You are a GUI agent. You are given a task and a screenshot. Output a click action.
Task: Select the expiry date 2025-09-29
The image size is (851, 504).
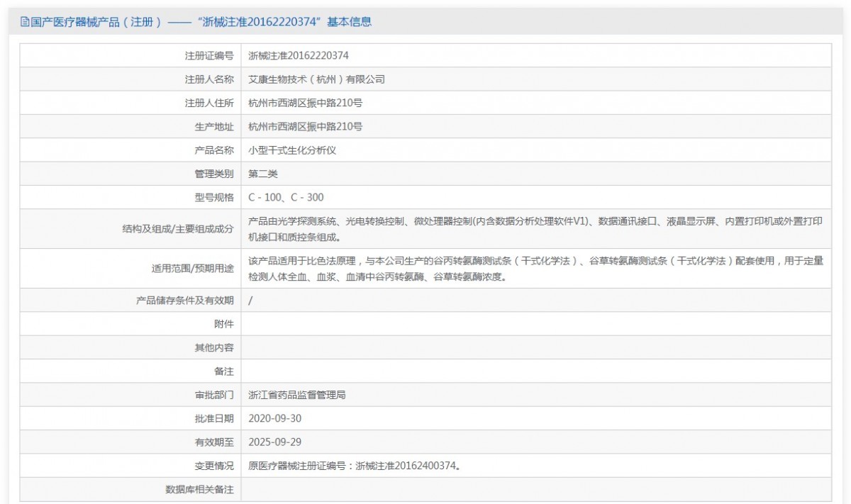pos(275,442)
